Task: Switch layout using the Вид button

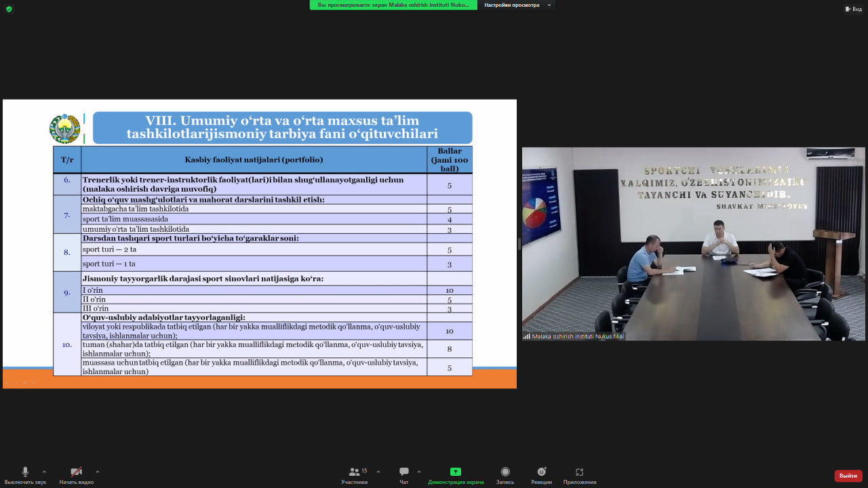Action: (853, 9)
